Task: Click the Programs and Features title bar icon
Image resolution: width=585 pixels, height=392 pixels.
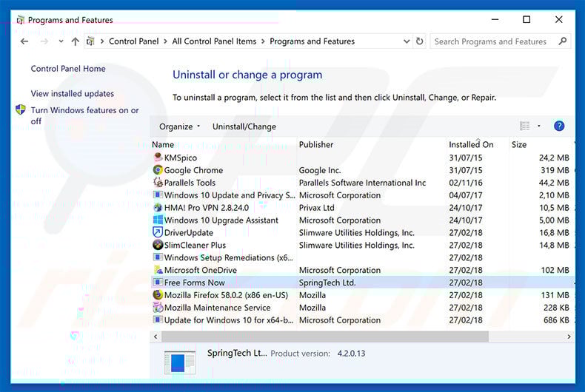Action: click(x=21, y=20)
